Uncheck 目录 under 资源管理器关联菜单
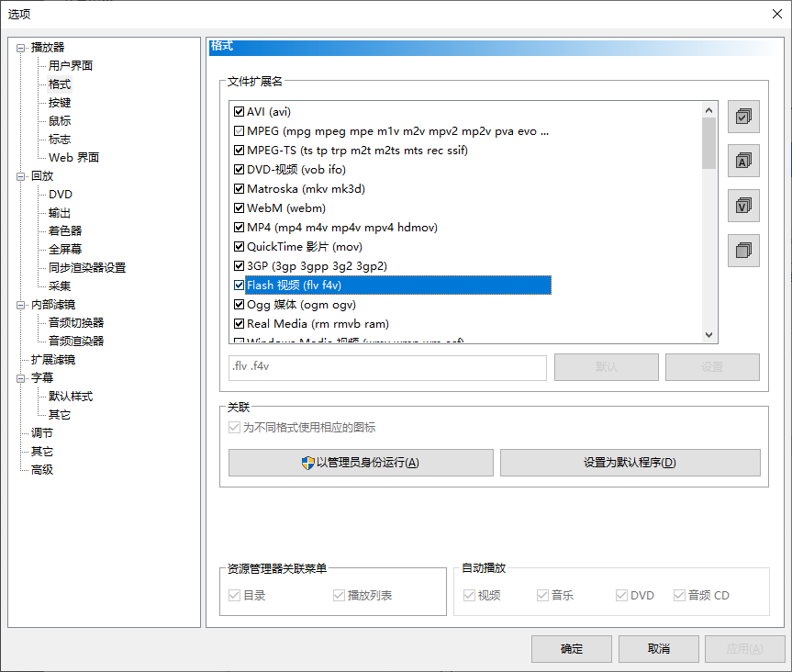The height and width of the screenshot is (672, 792). pos(235,595)
